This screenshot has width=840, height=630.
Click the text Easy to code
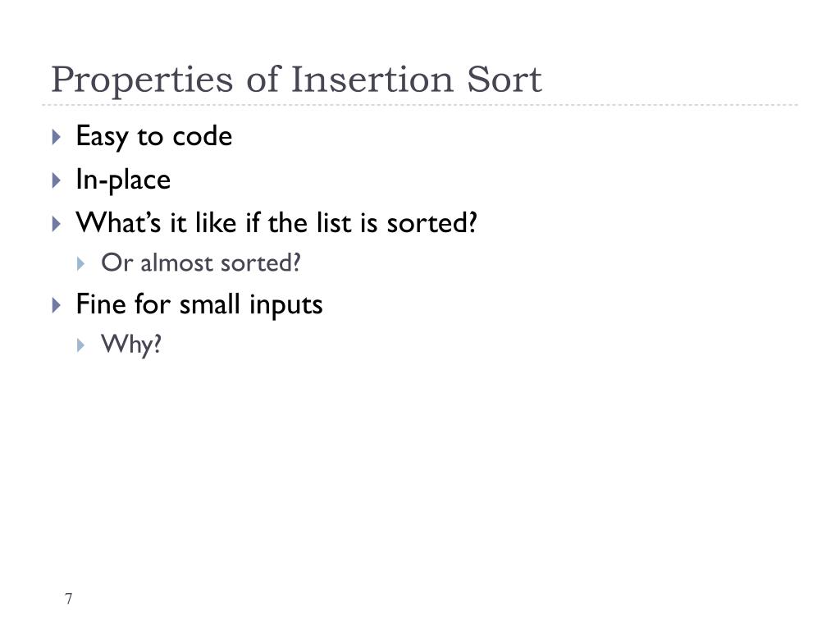(153, 137)
